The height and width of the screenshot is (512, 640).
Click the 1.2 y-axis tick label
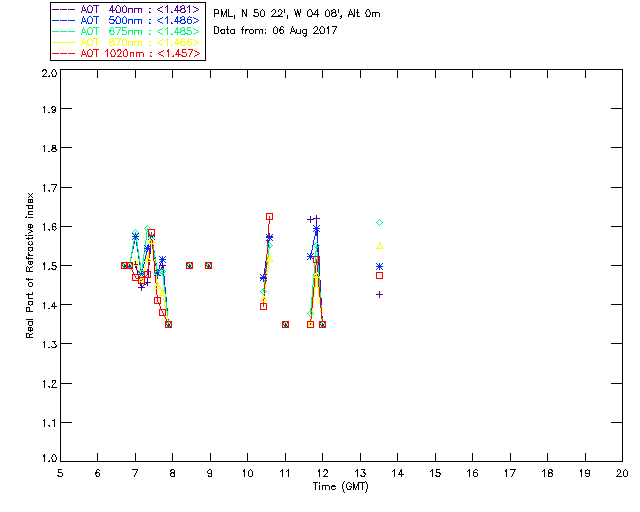tap(49, 384)
